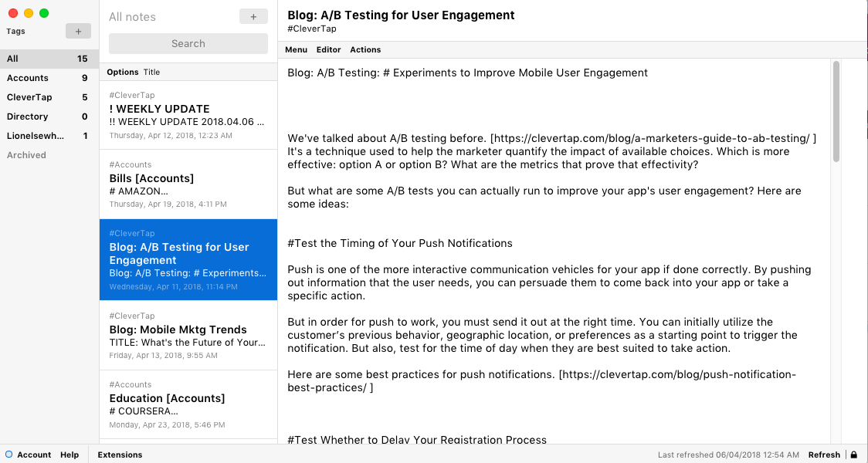Add a new tag with plus button
The width and height of the screenshot is (868, 463).
(78, 32)
